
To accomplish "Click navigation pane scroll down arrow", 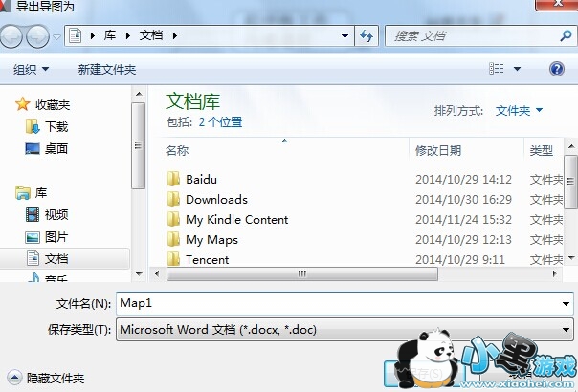I will pyautogui.click(x=139, y=273).
